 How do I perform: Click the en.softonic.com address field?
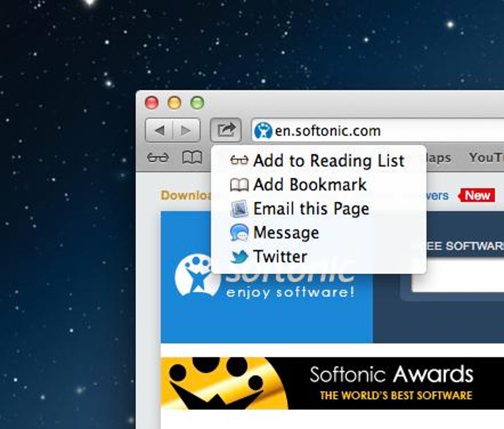pos(378,131)
